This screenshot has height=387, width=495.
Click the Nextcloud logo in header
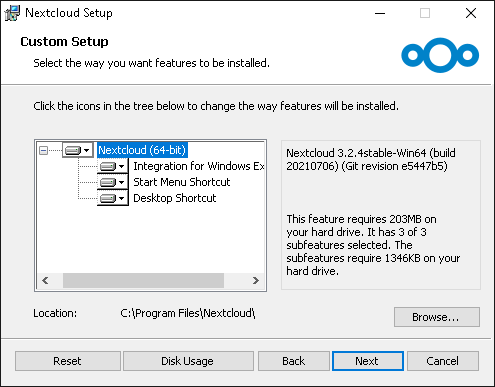click(440, 55)
